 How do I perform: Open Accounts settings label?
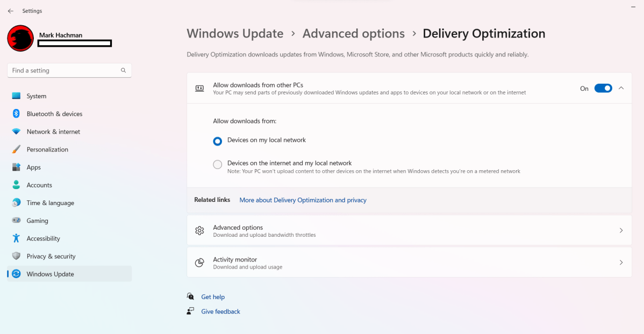(39, 185)
